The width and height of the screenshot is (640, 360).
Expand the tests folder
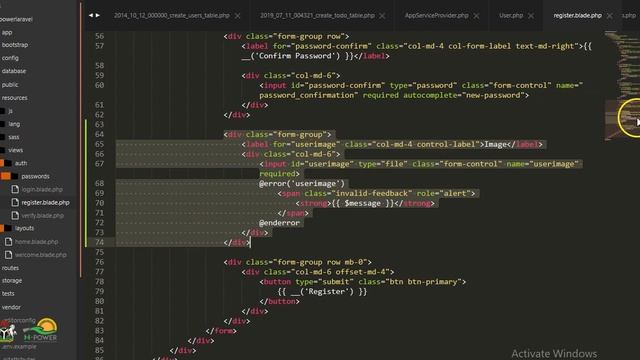pyautogui.click(x=8, y=293)
